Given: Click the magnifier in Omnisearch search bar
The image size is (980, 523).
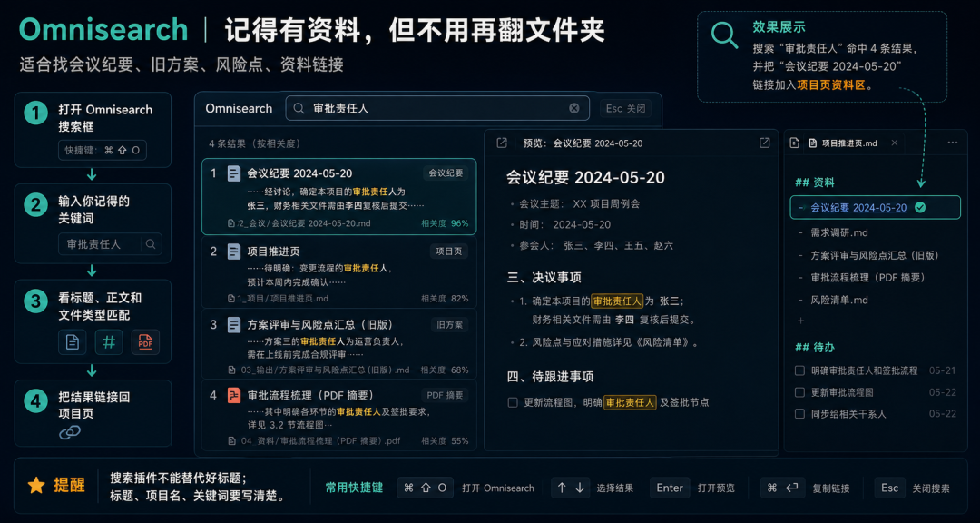Looking at the screenshot, I should (x=299, y=108).
